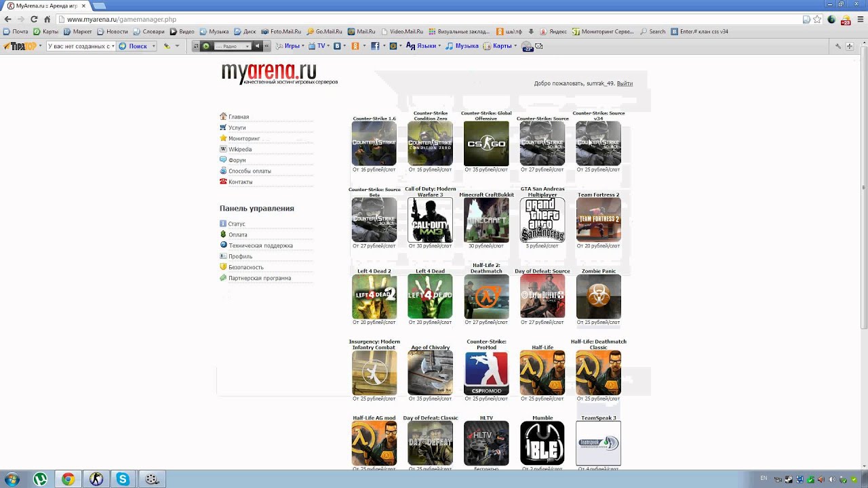868x488 pixels.
Task: Open Half-Life AG mod icon
Action: coord(374,443)
